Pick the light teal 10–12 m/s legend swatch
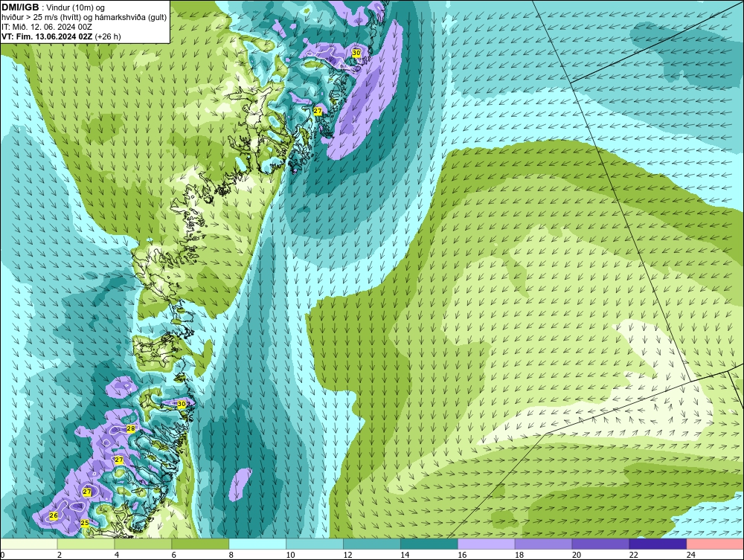The height and width of the screenshot is (560, 744). click(315, 544)
